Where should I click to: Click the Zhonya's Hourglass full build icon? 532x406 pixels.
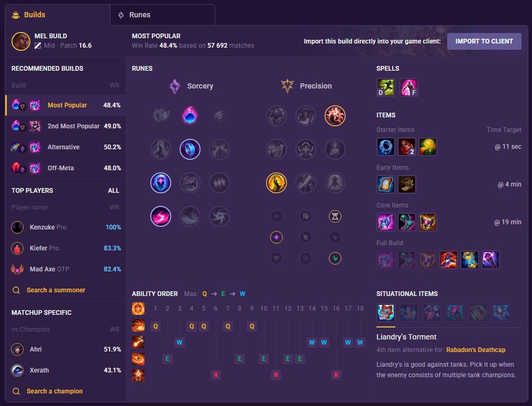470,260
